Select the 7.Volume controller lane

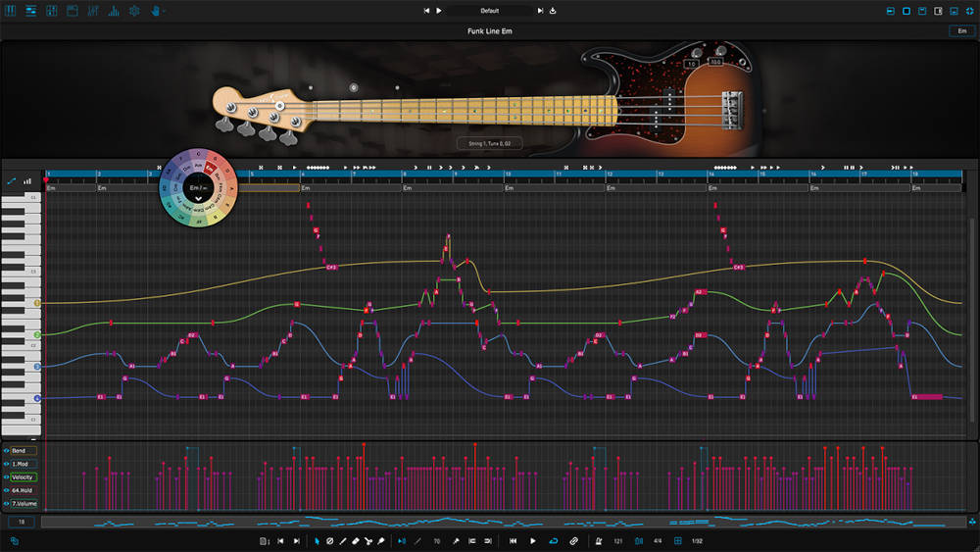click(24, 503)
